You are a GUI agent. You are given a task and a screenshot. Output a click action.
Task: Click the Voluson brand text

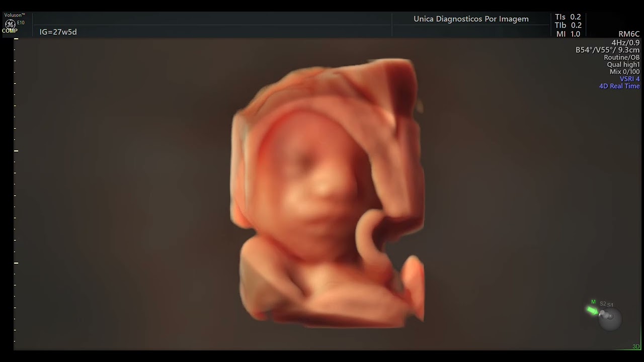pos(15,15)
